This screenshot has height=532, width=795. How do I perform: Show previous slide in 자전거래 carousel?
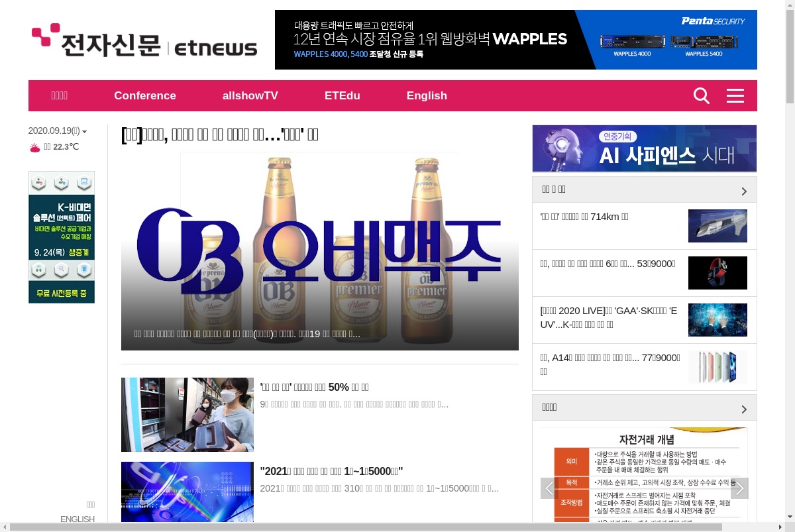point(550,489)
